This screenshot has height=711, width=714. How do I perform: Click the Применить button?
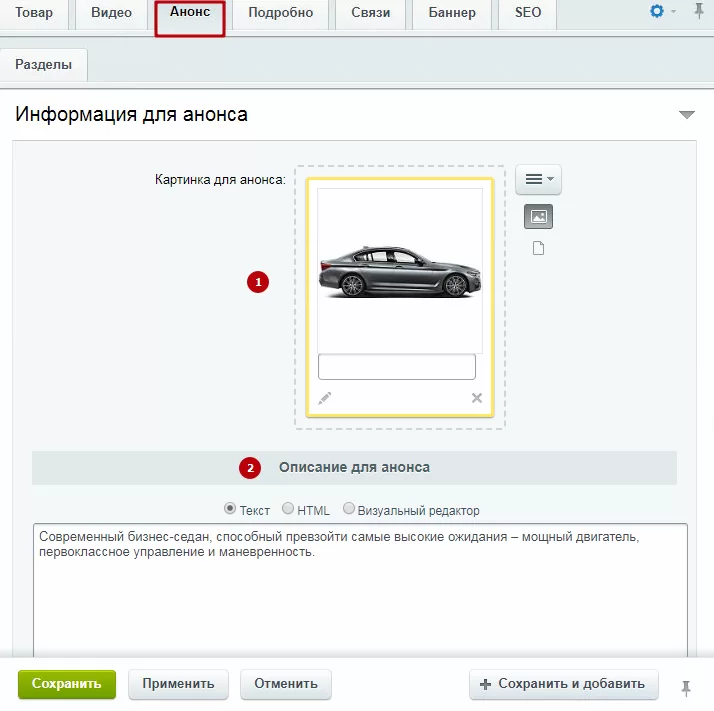coord(178,684)
